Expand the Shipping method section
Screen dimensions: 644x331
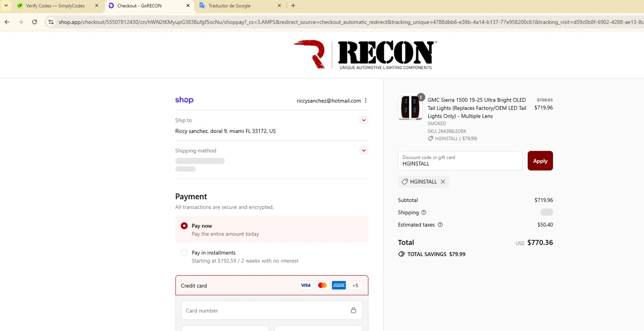(x=364, y=151)
